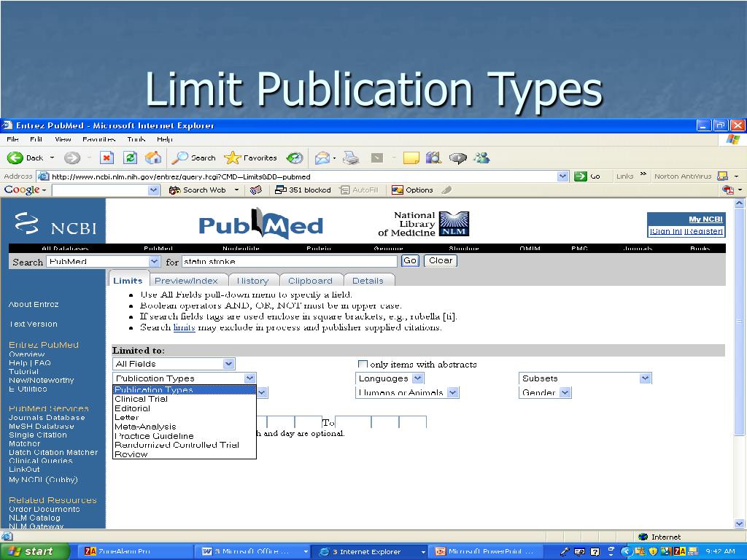Switch to the Clipboard tab

coord(310,281)
